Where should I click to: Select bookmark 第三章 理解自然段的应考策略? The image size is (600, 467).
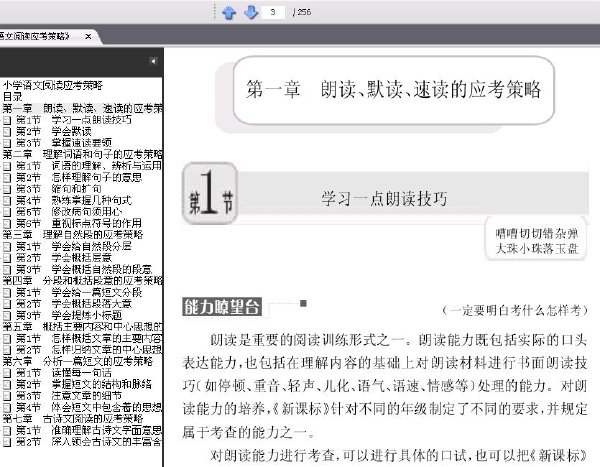tap(73, 234)
